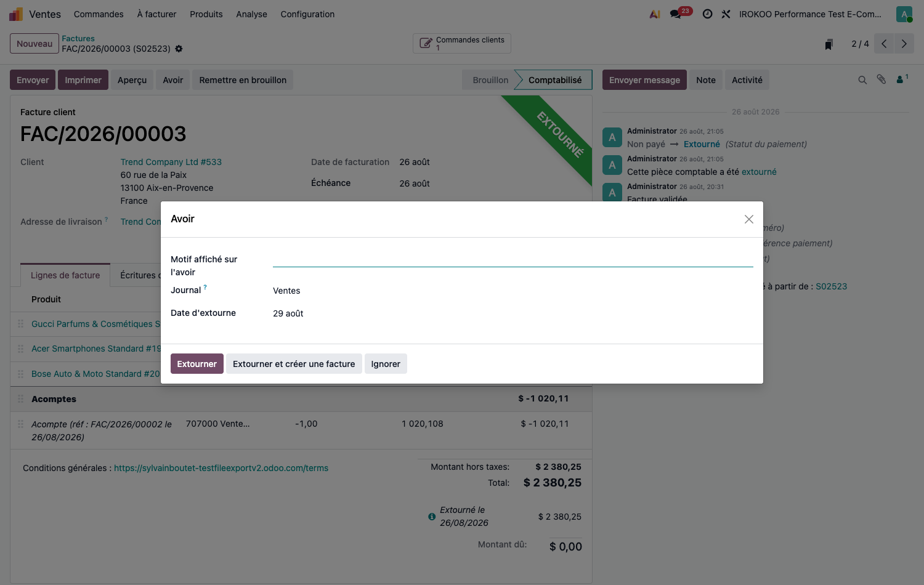Open the user avatar menu
Screen dimensions: 924x585
click(904, 14)
